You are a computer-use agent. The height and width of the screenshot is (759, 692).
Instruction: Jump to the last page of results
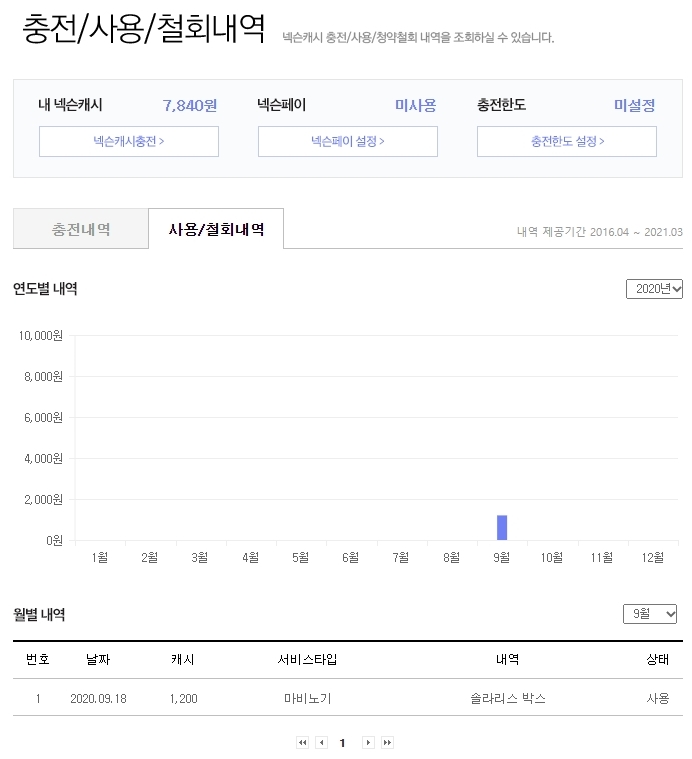coord(387,742)
